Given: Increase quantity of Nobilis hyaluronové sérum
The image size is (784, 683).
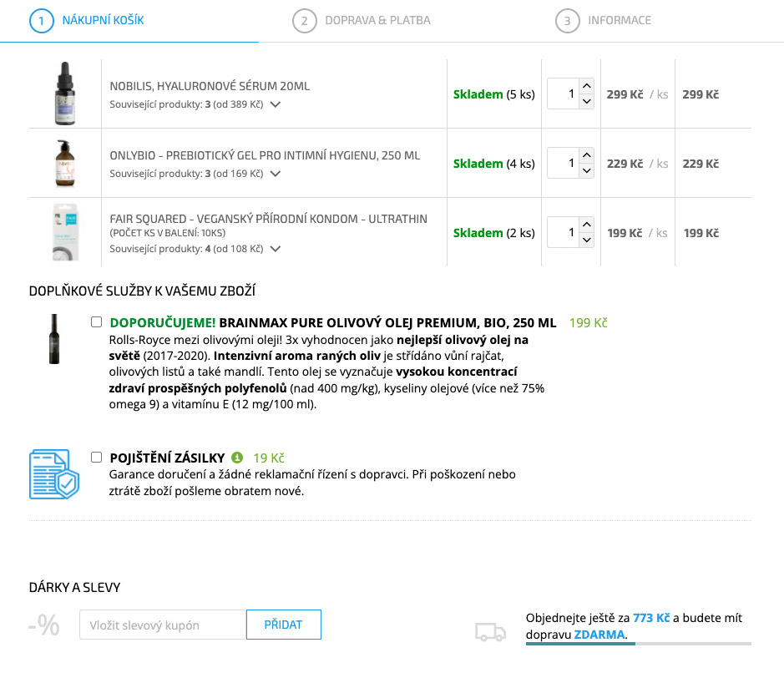Looking at the screenshot, I should pos(587,86).
